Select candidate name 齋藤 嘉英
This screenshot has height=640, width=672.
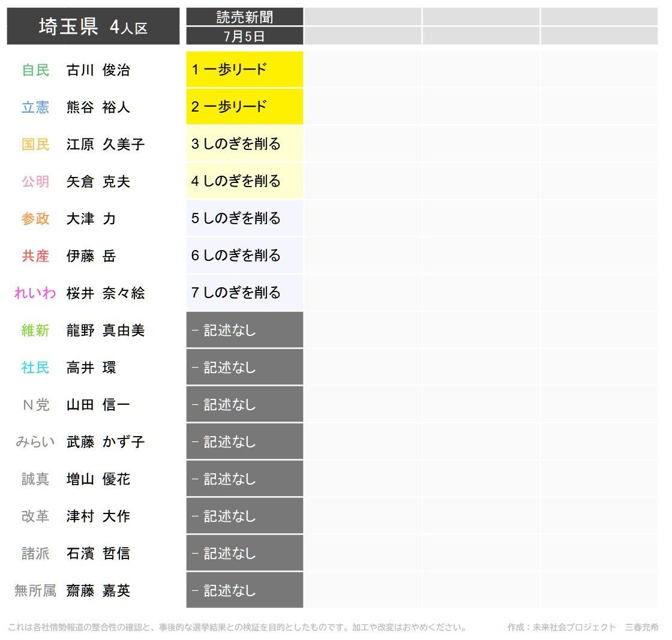(x=98, y=591)
